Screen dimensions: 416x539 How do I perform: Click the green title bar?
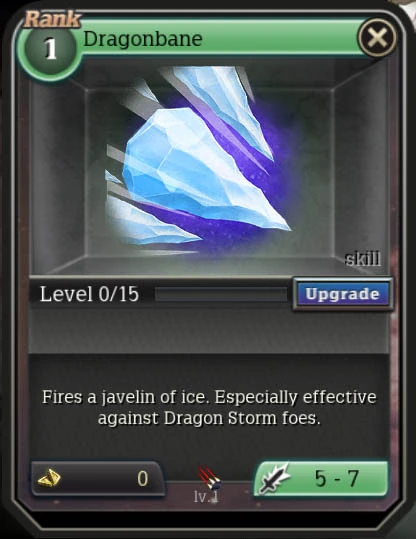click(x=220, y=38)
